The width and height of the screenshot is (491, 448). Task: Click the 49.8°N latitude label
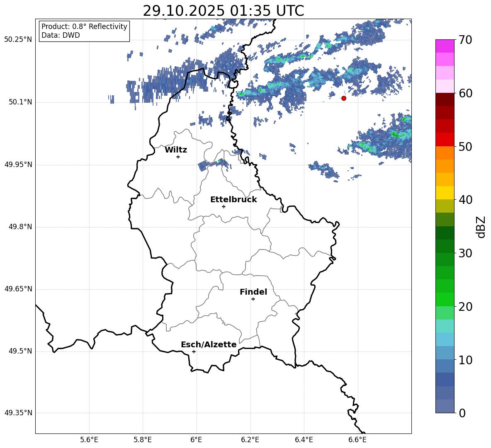click(20, 227)
